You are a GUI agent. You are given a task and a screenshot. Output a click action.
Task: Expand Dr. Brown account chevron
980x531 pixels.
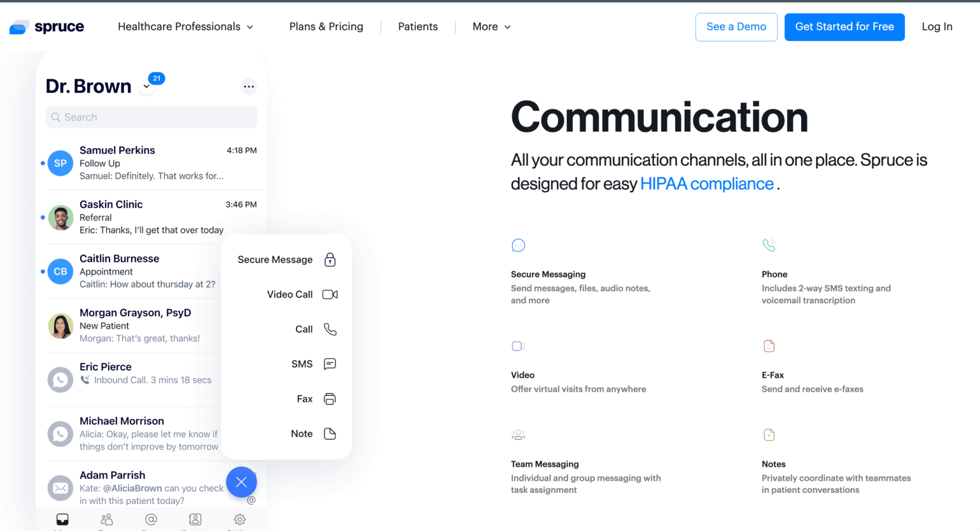146,87
